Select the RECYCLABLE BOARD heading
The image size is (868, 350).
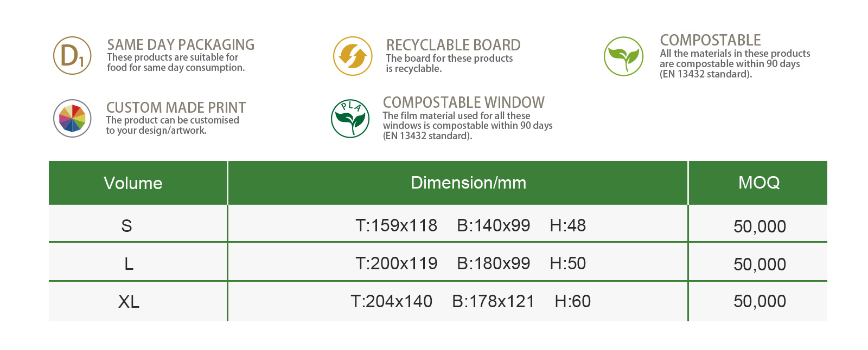tap(454, 45)
